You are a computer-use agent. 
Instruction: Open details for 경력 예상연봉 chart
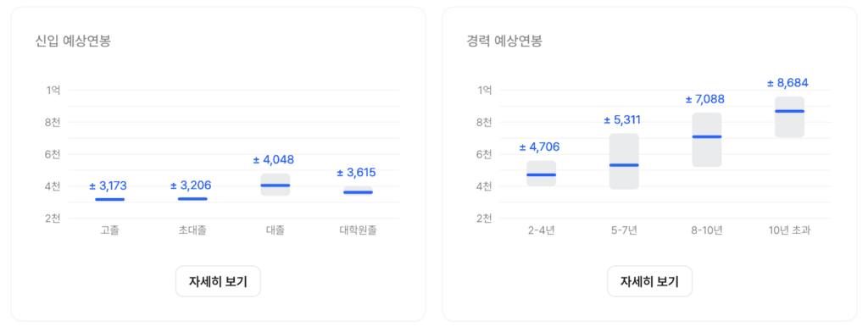coord(649,282)
